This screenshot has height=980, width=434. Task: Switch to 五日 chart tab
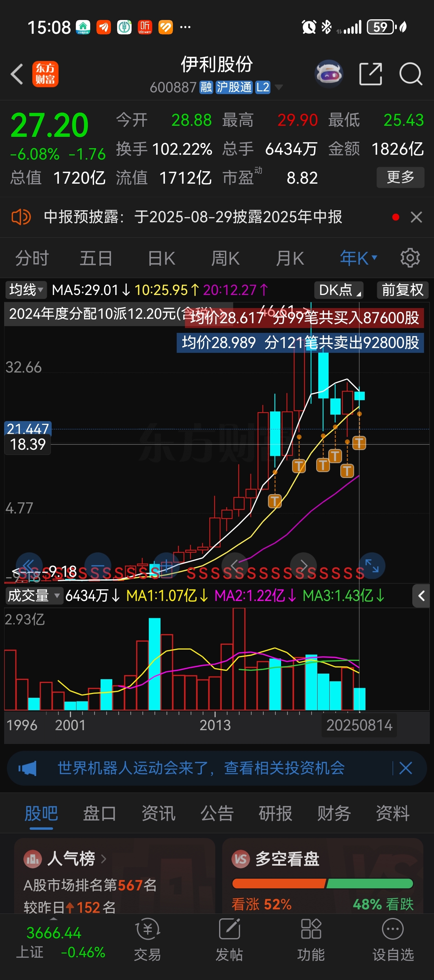pos(96,258)
